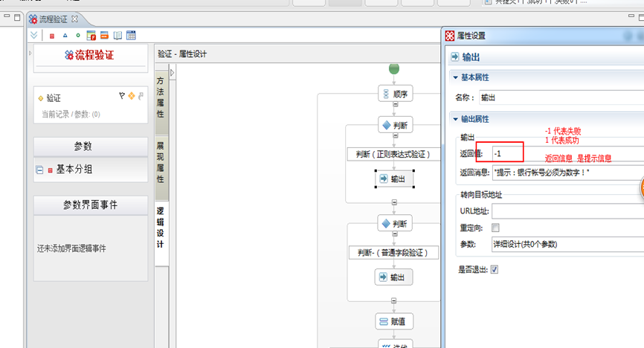644x348 pixels.
Task: Collapse the 基本分组 tree node
Action: click(x=39, y=170)
